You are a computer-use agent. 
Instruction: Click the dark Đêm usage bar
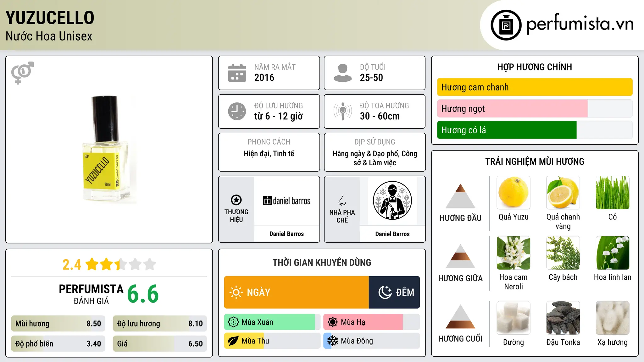pos(394,292)
